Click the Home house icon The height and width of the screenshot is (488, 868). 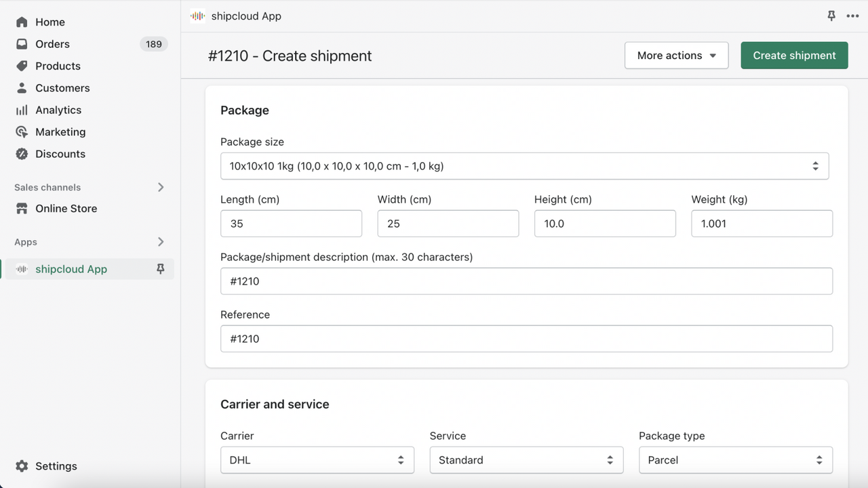(x=22, y=22)
